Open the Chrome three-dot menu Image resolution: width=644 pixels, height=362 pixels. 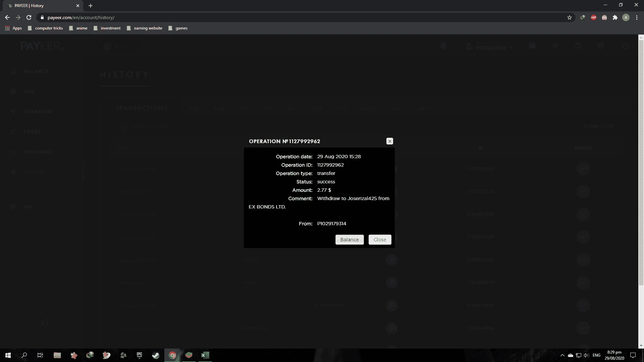point(637,17)
